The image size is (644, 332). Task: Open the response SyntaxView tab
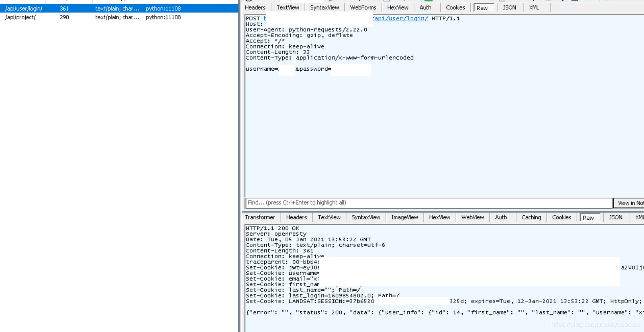[366, 217]
